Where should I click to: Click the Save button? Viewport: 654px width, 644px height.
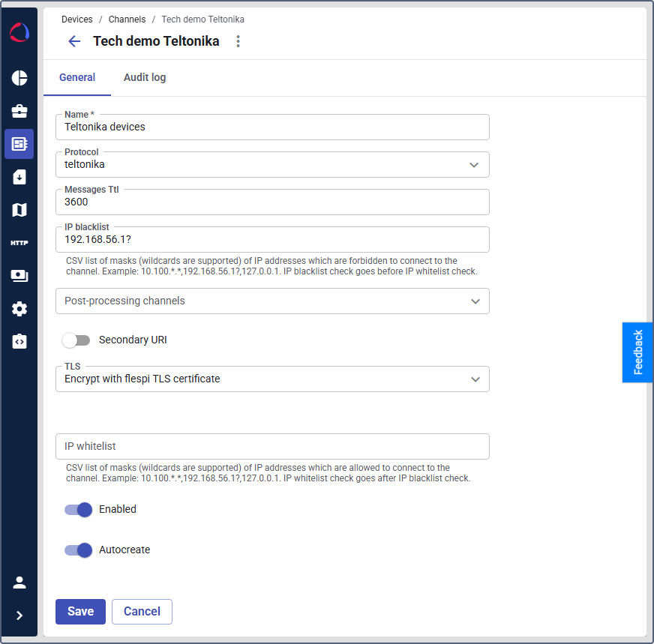80,612
